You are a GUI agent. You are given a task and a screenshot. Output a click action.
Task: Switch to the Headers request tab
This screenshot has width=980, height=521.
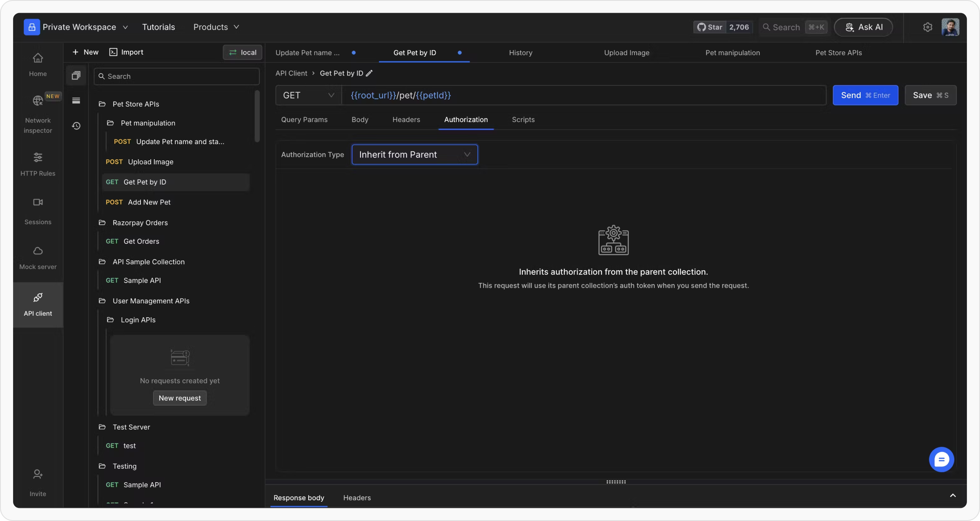tap(406, 120)
